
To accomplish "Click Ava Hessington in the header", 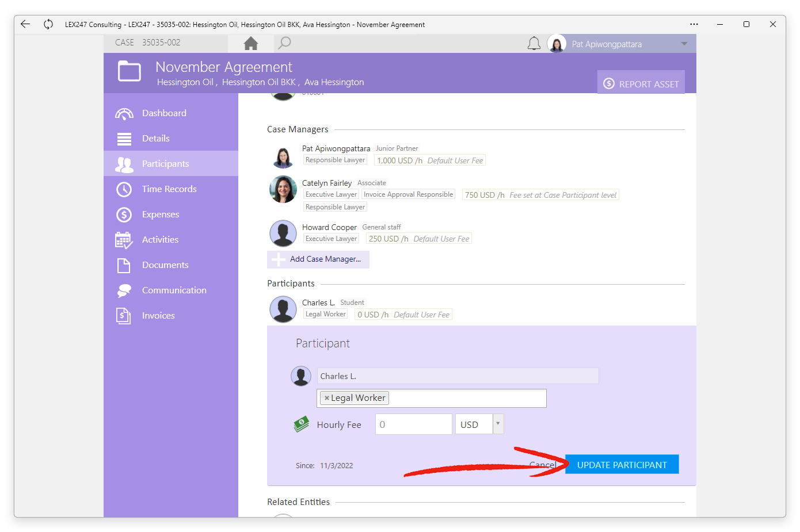I will point(334,82).
